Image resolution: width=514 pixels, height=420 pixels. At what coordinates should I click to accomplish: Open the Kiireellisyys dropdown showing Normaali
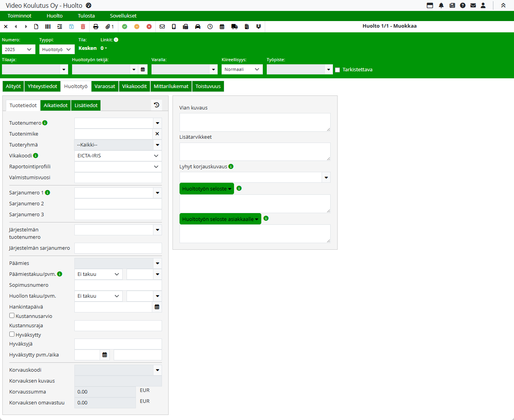[242, 69]
